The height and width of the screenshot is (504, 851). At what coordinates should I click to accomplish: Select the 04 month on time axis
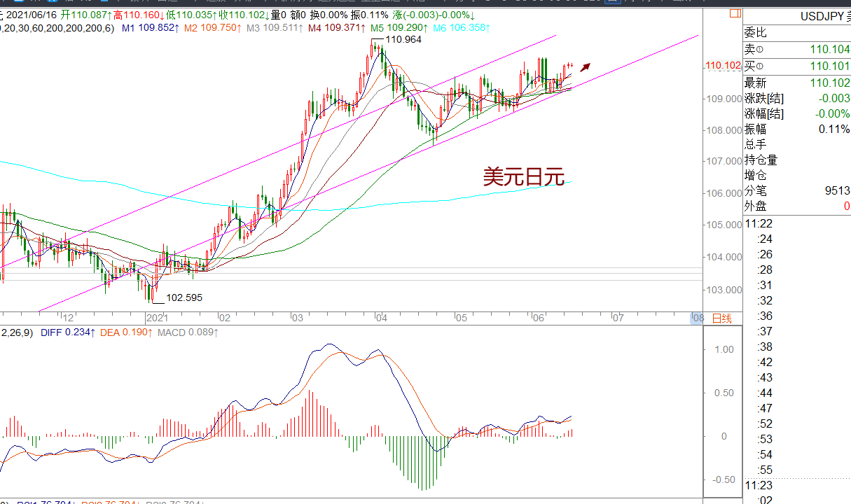(x=382, y=318)
